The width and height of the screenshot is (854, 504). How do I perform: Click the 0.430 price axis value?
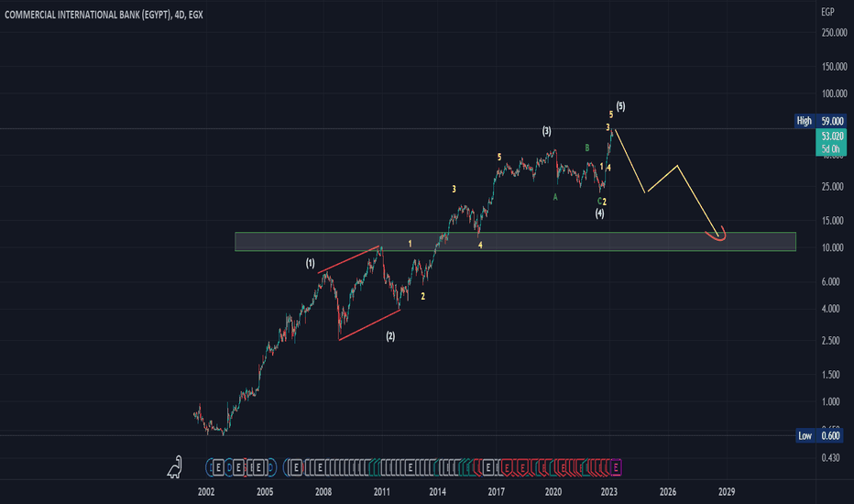click(x=830, y=458)
